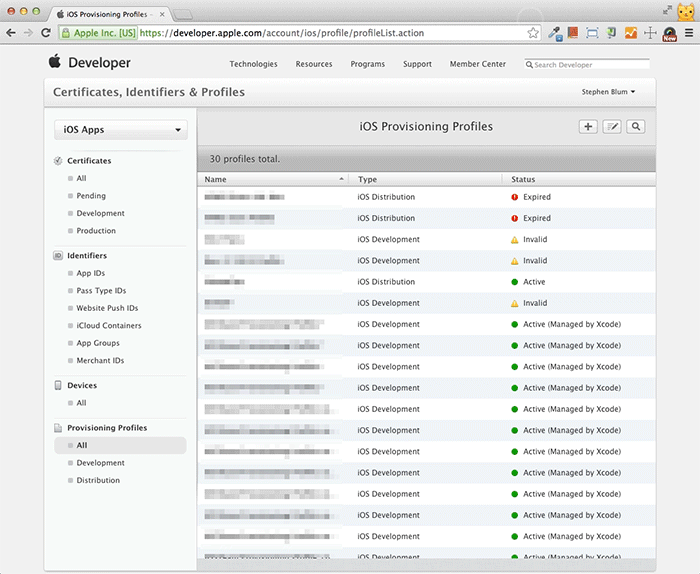Select App IDs under Identifiers
The height and width of the screenshot is (574, 700).
click(x=91, y=273)
